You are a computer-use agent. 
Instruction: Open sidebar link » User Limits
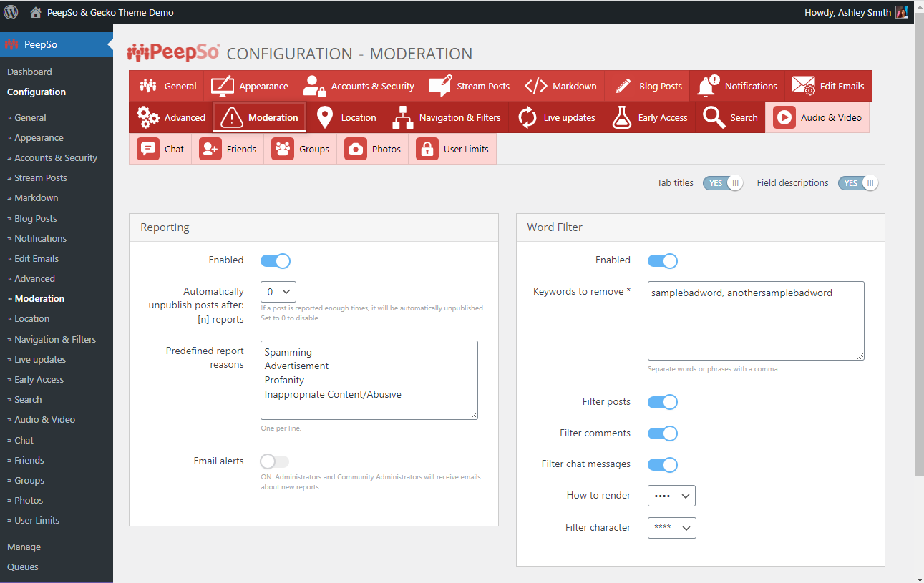tap(34, 521)
